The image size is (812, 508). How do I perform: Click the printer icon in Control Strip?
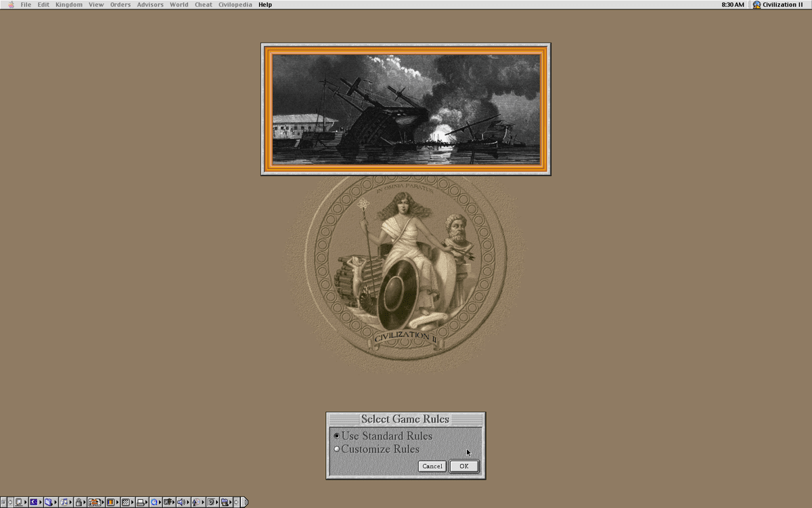140,503
